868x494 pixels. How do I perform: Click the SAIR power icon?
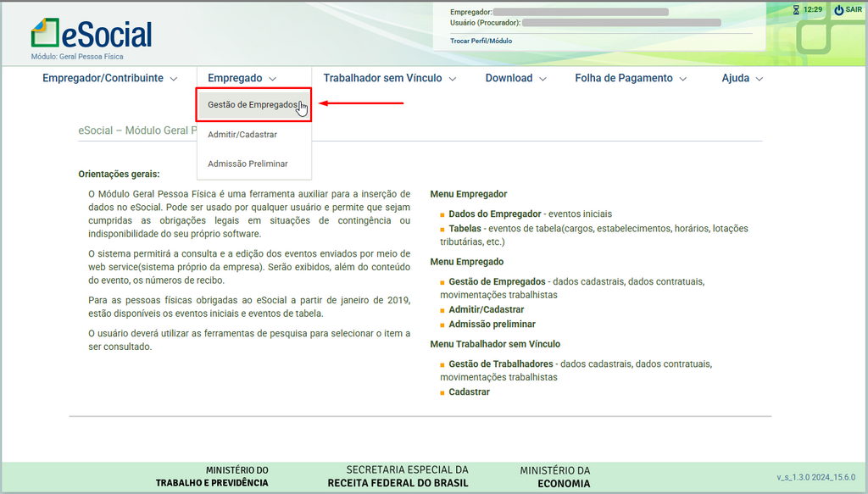[838, 10]
